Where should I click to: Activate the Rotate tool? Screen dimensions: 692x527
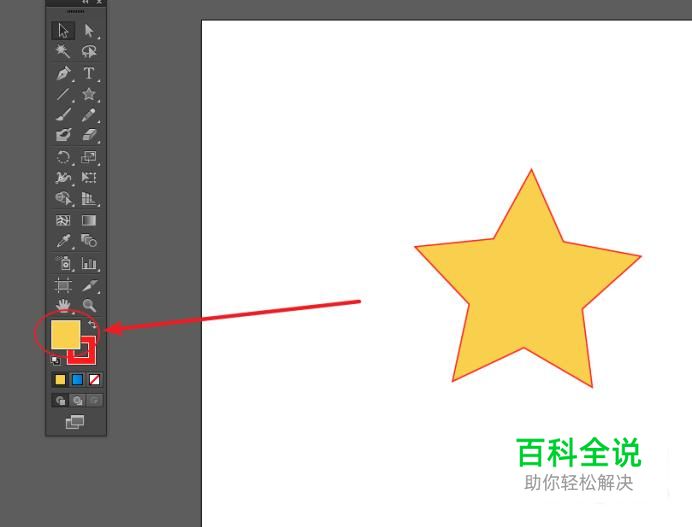[64, 157]
